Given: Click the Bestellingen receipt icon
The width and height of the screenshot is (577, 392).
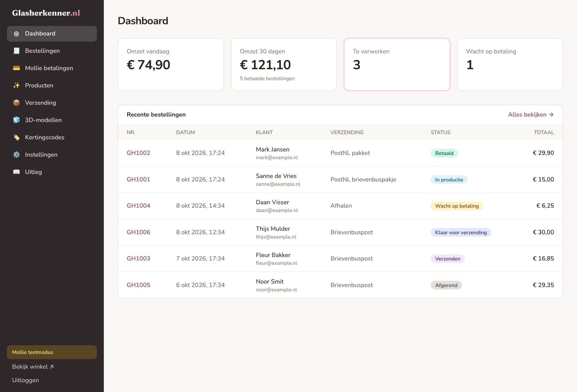Looking at the screenshot, I should (x=16, y=51).
